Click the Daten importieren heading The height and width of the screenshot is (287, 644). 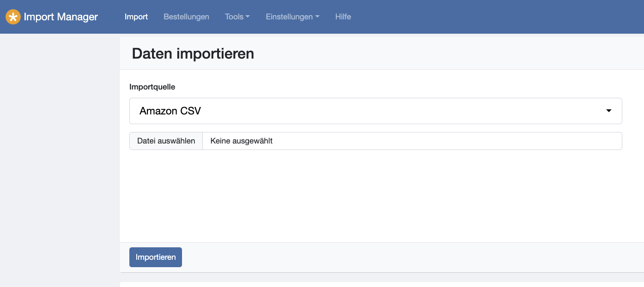193,54
